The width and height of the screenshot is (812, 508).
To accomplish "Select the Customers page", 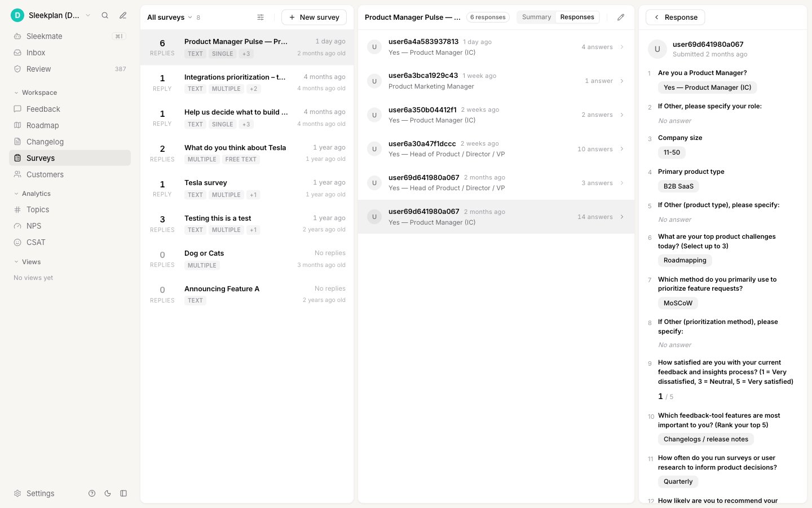I will pos(70,174).
